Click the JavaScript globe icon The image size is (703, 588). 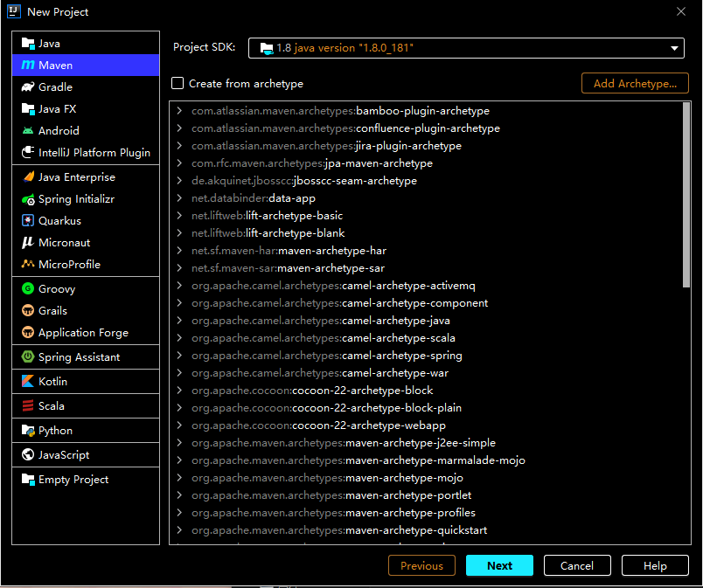point(28,454)
